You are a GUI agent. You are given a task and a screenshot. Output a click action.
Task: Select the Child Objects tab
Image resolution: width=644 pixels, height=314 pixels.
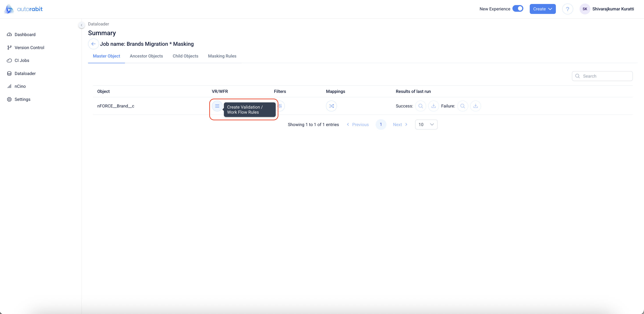(185, 56)
